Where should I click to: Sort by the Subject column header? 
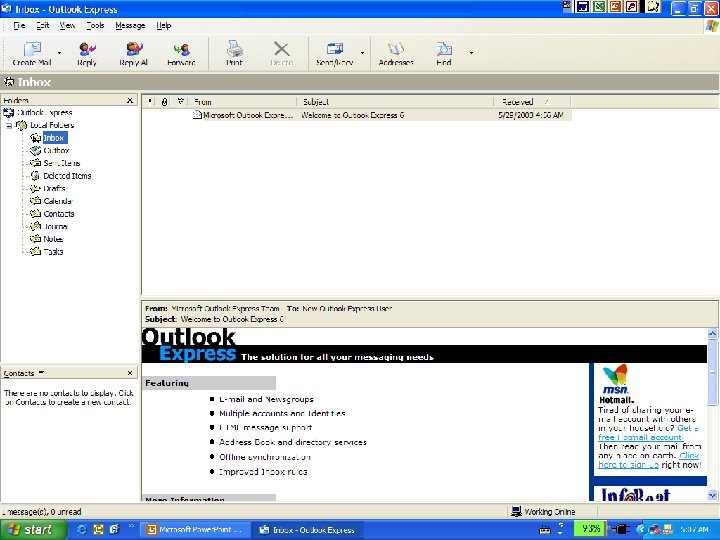click(x=395, y=102)
